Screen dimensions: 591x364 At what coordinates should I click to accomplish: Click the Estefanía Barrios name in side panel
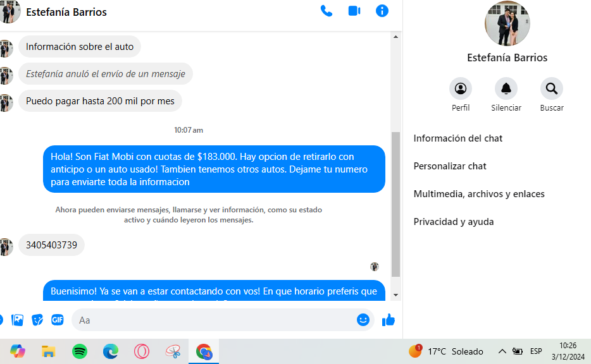(x=507, y=58)
